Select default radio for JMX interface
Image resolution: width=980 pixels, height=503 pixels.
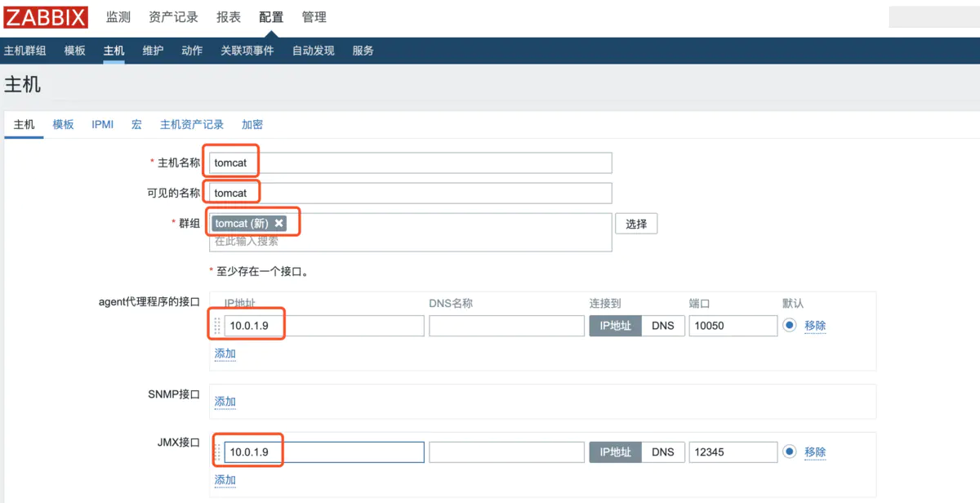(x=789, y=452)
